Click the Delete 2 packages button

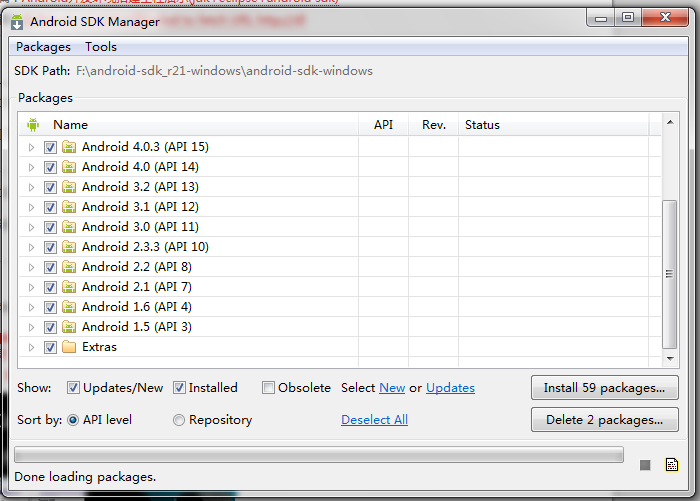[604, 420]
